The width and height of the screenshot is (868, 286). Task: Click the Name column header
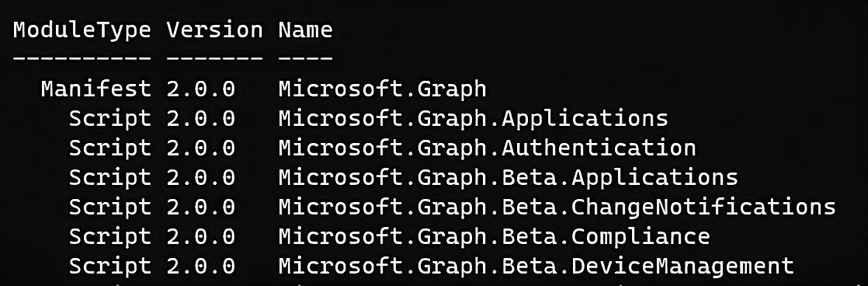click(306, 30)
